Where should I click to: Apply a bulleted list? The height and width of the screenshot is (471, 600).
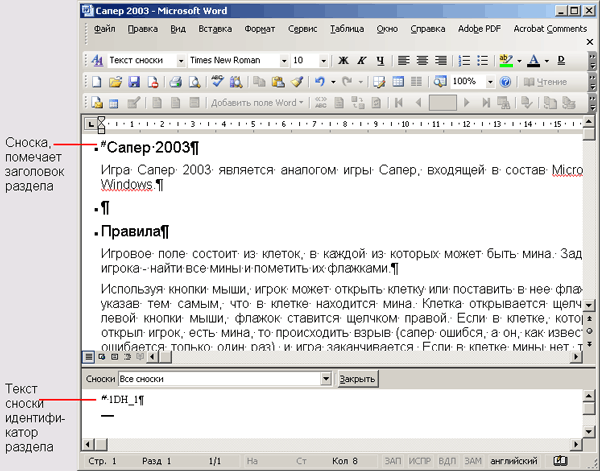point(483,60)
